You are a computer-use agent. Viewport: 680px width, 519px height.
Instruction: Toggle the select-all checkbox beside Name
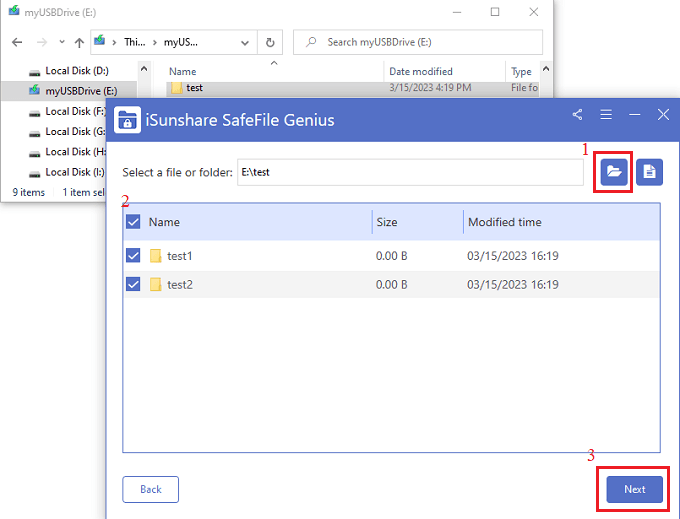pyautogui.click(x=133, y=222)
